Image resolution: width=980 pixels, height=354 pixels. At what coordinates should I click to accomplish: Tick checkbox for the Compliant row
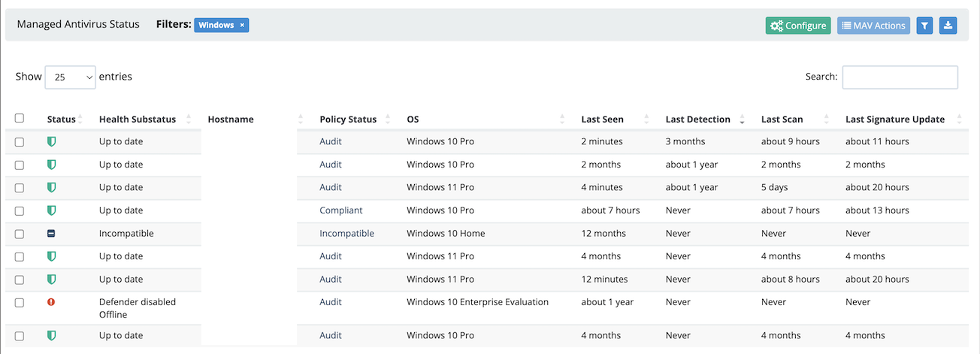[x=20, y=211]
